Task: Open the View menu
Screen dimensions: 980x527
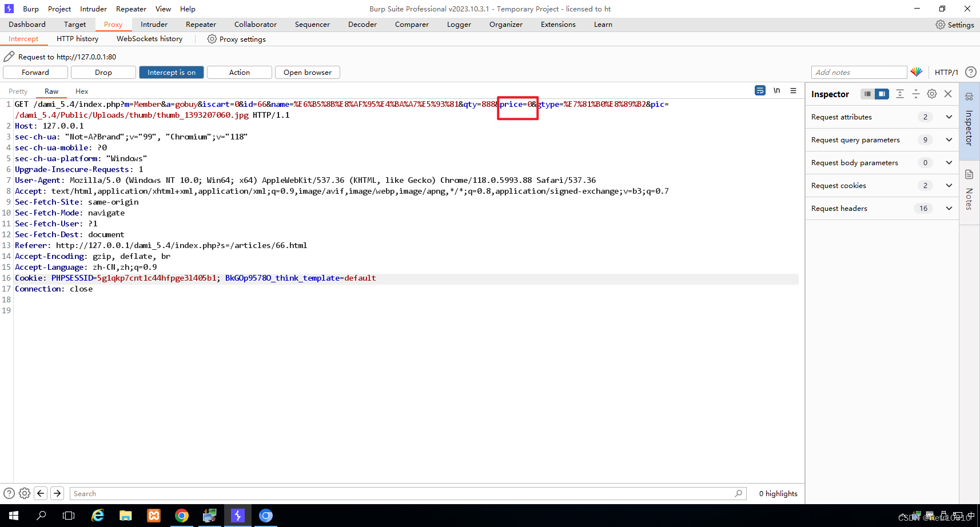Action: point(163,9)
